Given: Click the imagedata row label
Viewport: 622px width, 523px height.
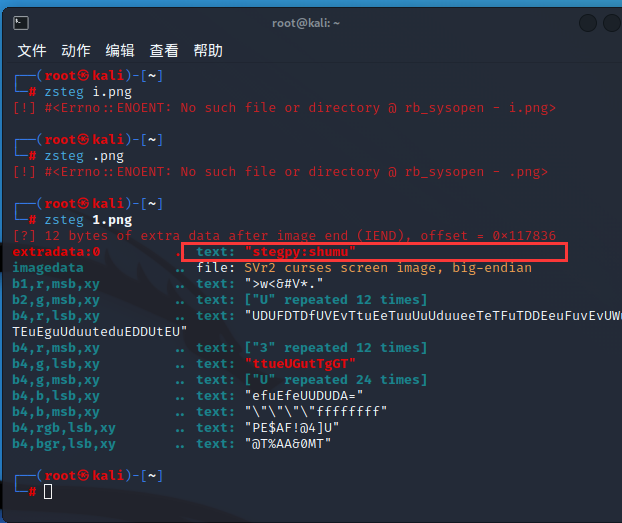Looking at the screenshot, I should click(x=48, y=268).
